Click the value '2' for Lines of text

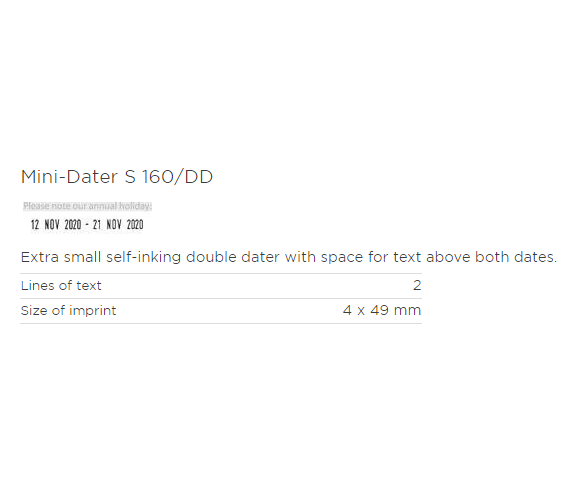coord(417,285)
